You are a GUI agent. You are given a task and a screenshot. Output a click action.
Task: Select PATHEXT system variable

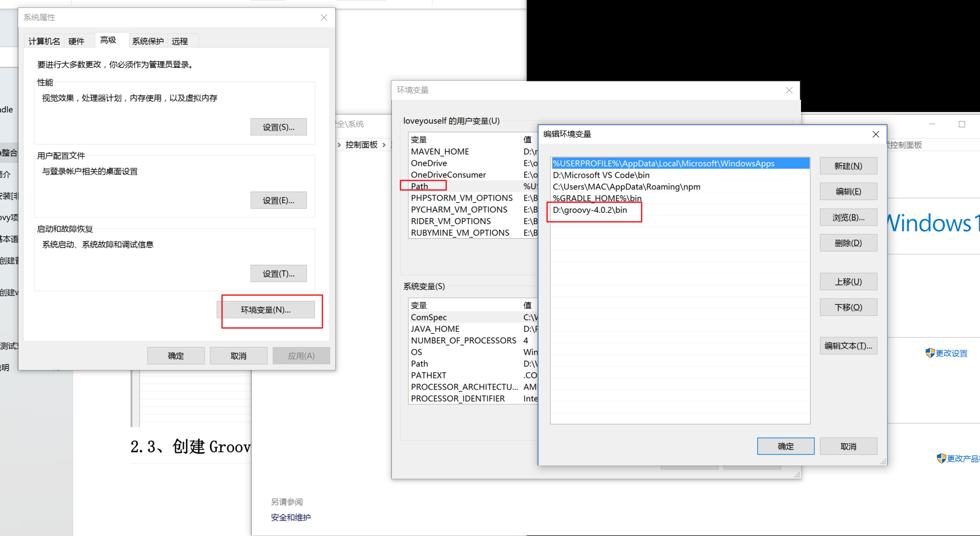(473, 375)
